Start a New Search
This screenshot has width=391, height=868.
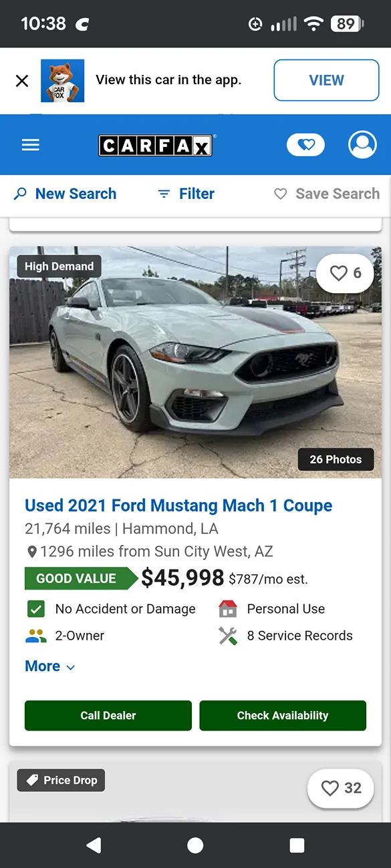pyautogui.click(x=66, y=194)
